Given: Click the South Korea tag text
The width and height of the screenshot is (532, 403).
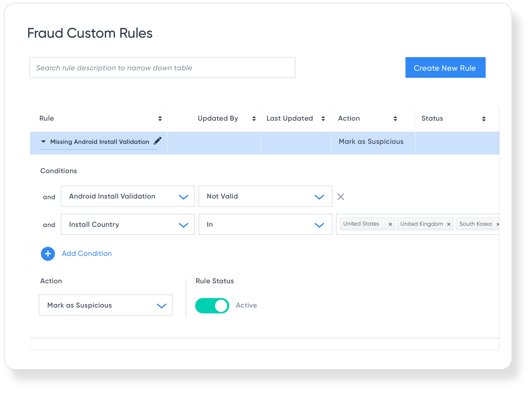Looking at the screenshot, I should pyautogui.click(x=475, y=224).
